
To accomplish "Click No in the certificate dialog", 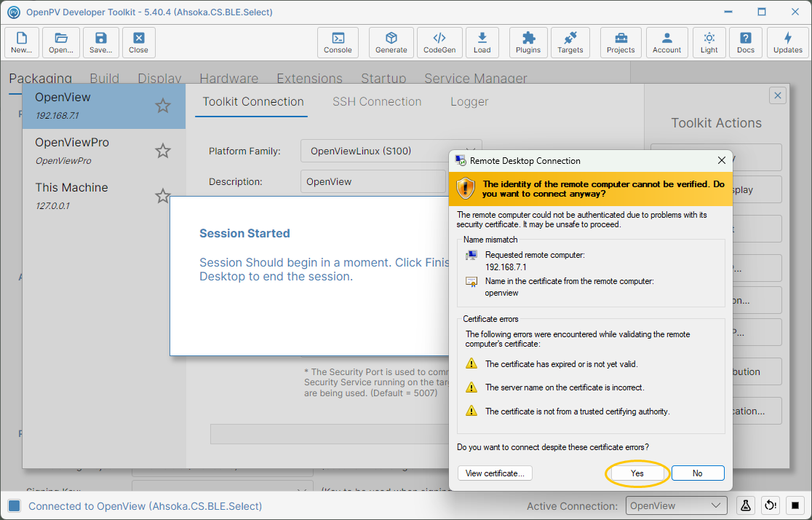I will tap(698, 473).
